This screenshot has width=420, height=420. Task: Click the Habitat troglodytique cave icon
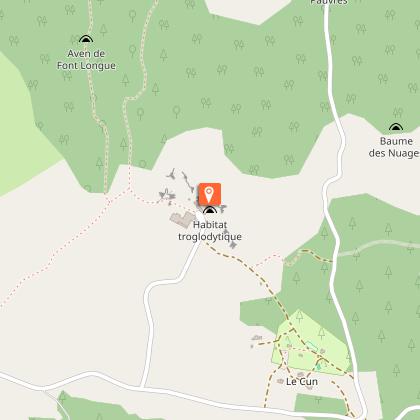pos(210,210)
